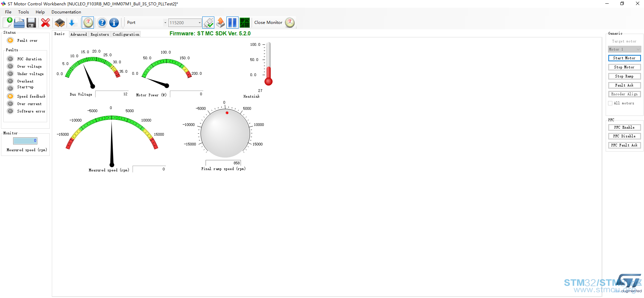Click the blue pause bars icon

232,23
